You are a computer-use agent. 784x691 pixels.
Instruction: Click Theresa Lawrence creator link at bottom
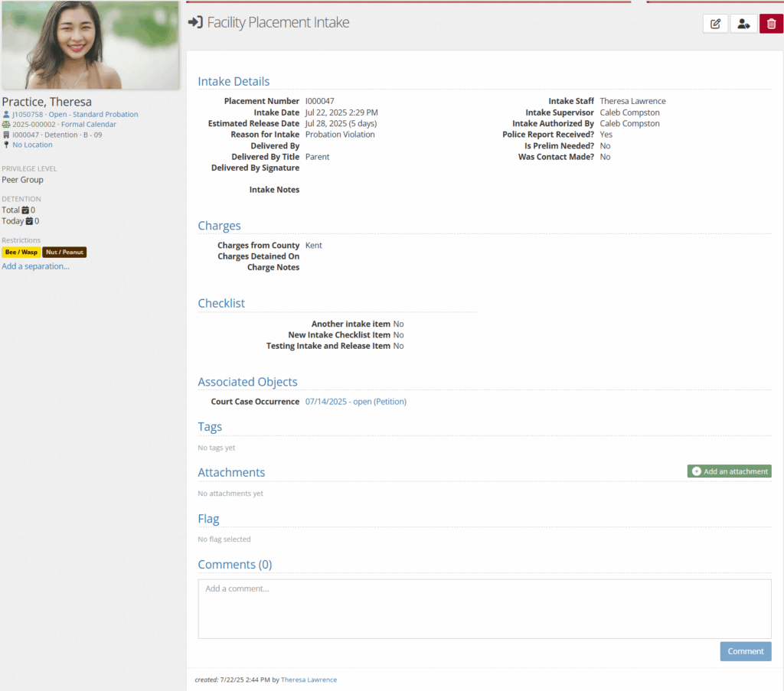(309, 680)
